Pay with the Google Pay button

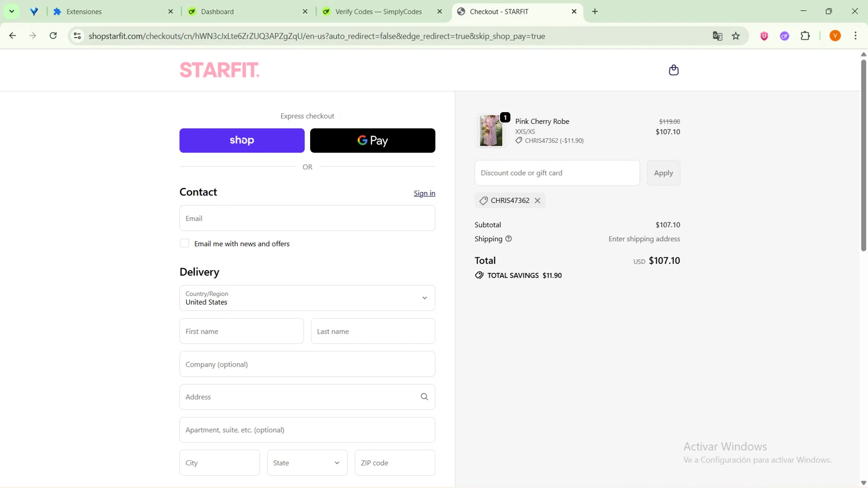pyautogui.click(x=373, y=141)
